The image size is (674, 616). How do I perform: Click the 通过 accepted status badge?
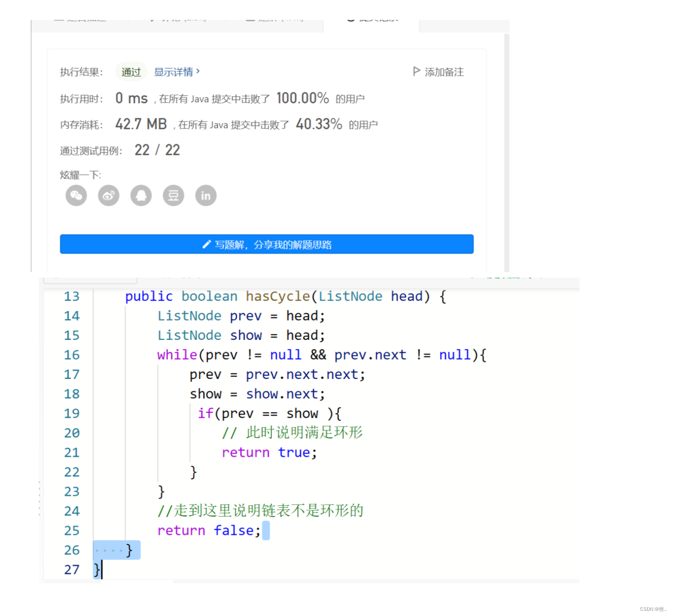pyautogui.click(x=131, y=72)
